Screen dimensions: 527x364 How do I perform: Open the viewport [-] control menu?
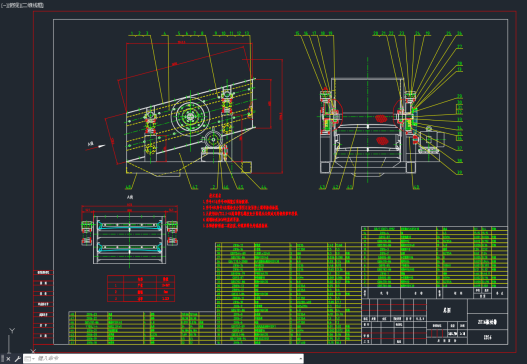tap(3, 5)
